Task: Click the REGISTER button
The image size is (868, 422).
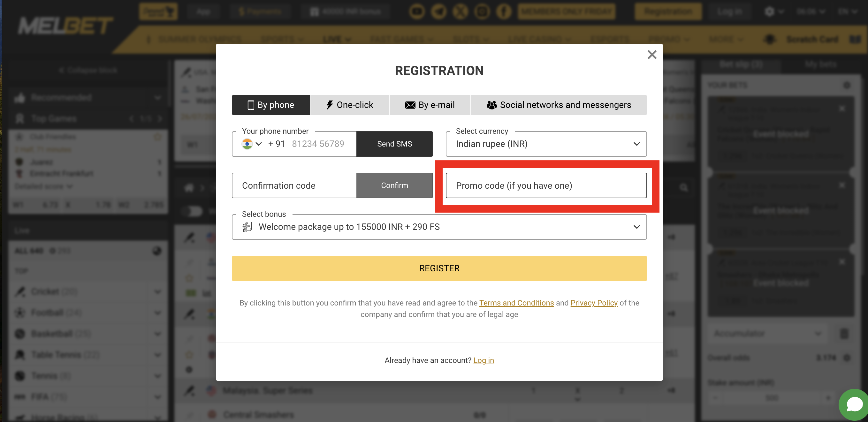Action: [439, 268]
